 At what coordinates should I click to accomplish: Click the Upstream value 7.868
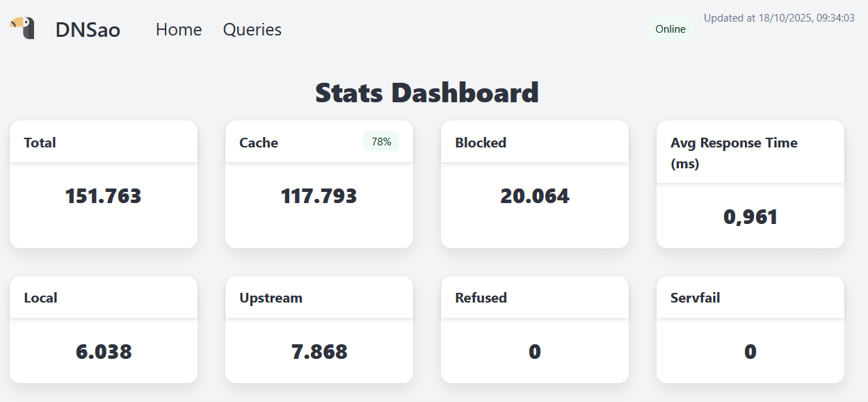pyautogui.click(x=319, y=351)
